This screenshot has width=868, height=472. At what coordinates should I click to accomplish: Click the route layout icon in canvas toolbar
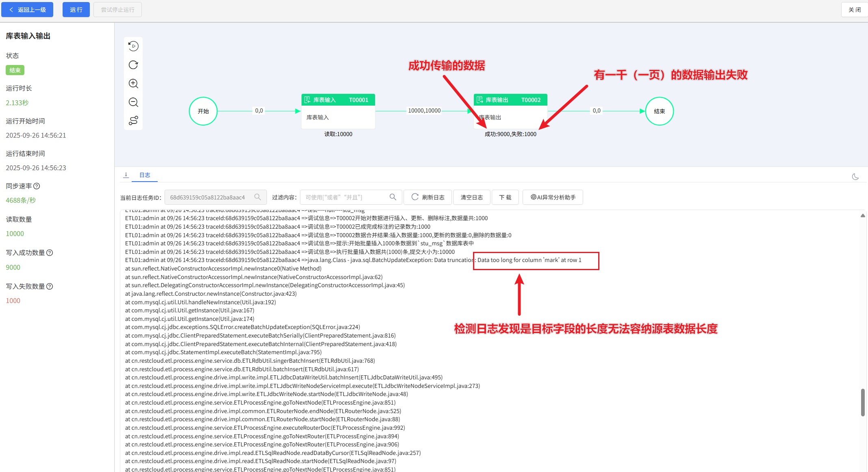click(133, 121)
